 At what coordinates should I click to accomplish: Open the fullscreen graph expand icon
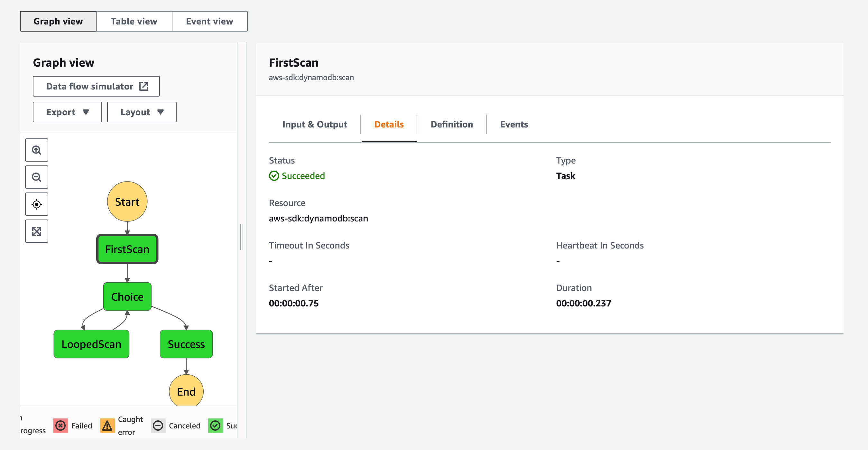click(x=36, y=231)
